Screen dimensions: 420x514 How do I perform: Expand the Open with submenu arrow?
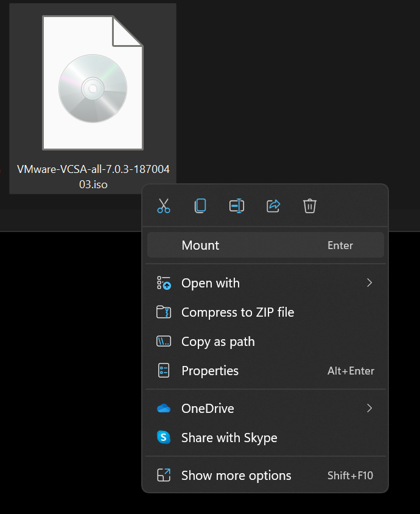pos(369,283)
